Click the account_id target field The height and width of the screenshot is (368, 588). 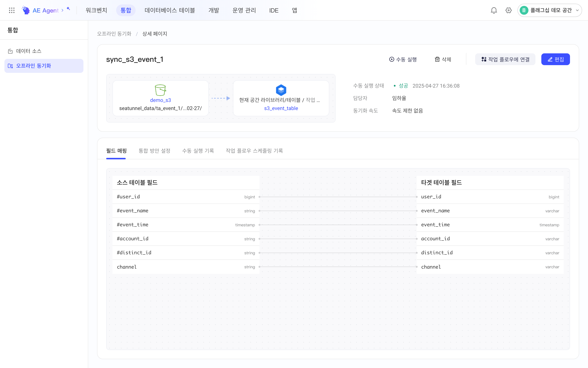click(x=490, y=238)
